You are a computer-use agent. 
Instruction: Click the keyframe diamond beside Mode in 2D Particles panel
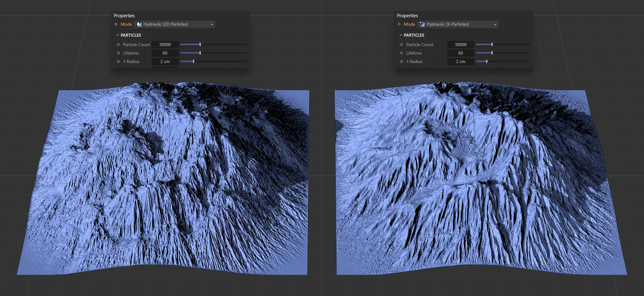click(x=116, y=24)
